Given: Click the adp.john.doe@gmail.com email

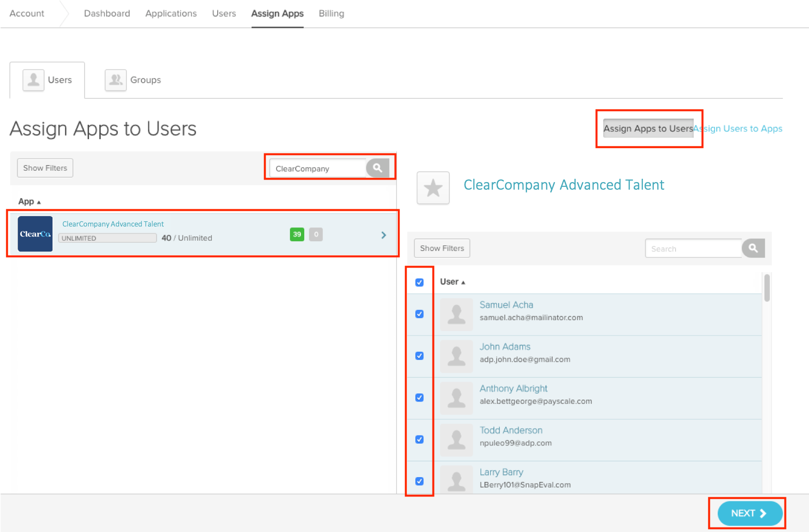Looking at the screenshot, I should click(525, 359).
